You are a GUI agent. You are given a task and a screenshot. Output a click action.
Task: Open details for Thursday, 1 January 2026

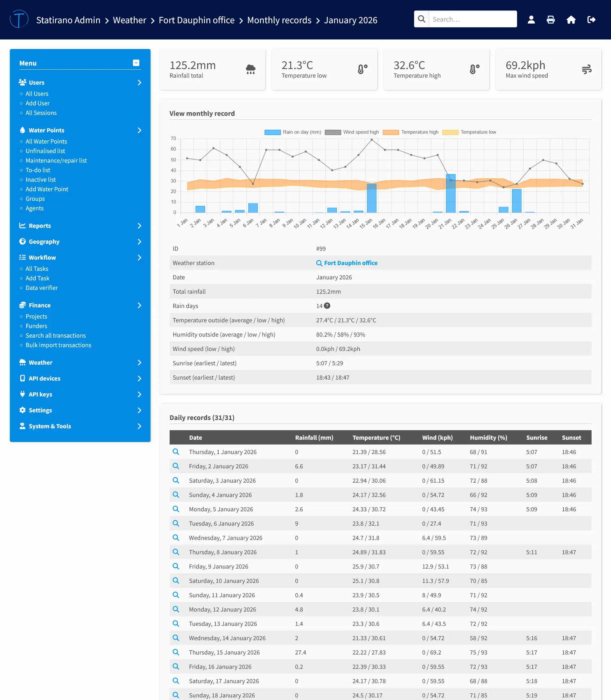[176, 452]
